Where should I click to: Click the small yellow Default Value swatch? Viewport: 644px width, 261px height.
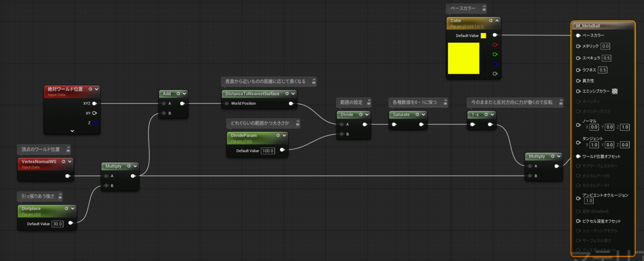(x=483, y=35)
